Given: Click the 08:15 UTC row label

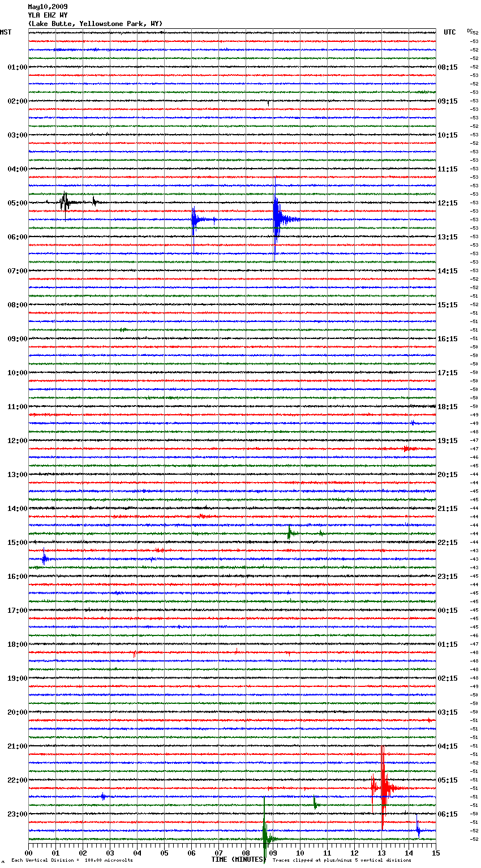Looking at the screenshot, I should click(x=448, y=67).
